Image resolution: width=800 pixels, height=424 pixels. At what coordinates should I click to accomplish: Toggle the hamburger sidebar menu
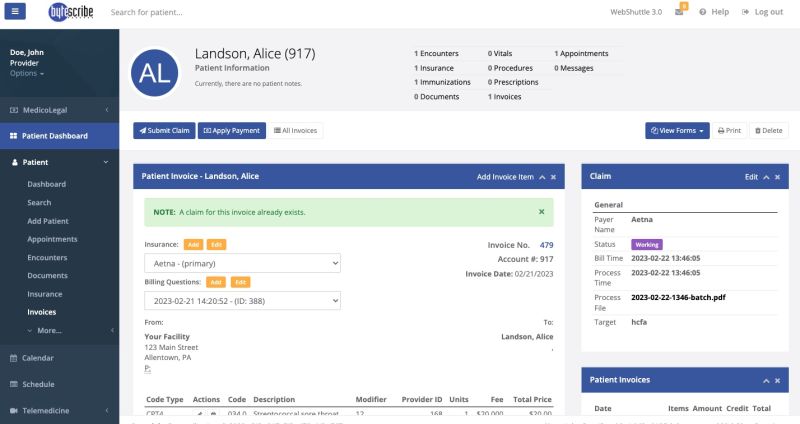18,12
